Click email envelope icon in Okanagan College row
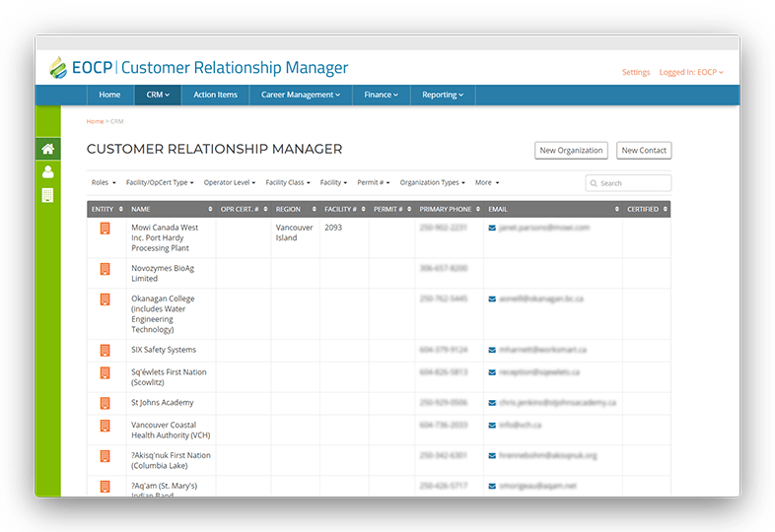Screen dimensions: 775x532 492,299
